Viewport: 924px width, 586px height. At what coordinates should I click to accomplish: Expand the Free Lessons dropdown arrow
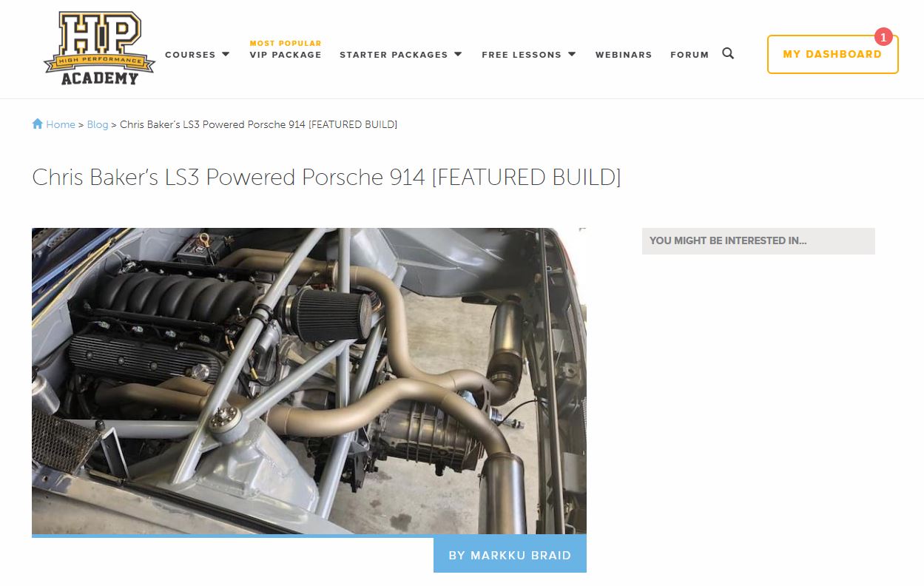coord(572,54)
